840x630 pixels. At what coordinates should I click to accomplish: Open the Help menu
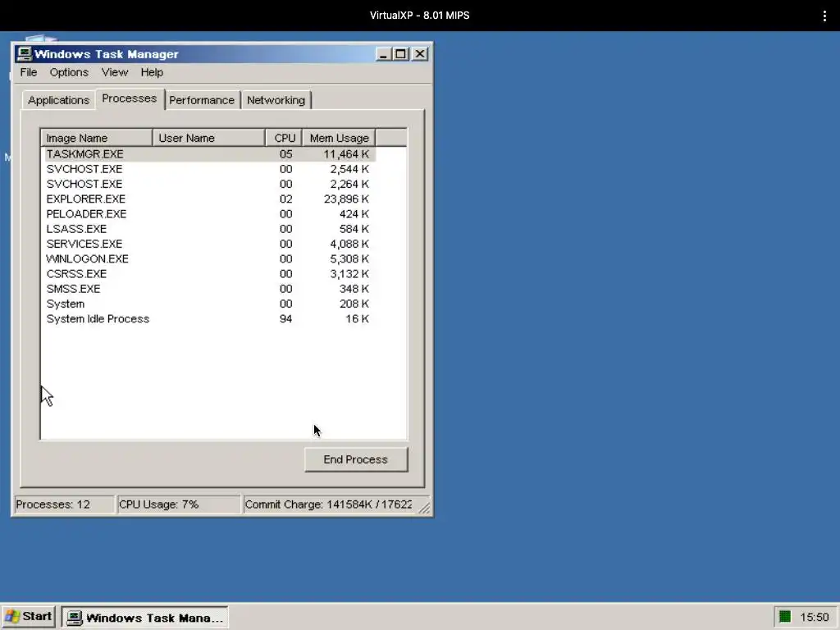[x=152, y=72]
